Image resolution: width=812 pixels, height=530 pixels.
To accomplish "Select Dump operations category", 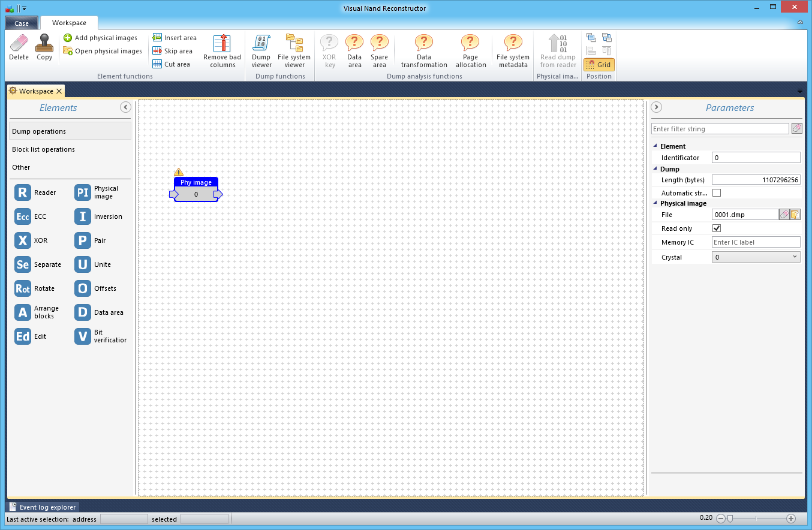I will 70,131.
